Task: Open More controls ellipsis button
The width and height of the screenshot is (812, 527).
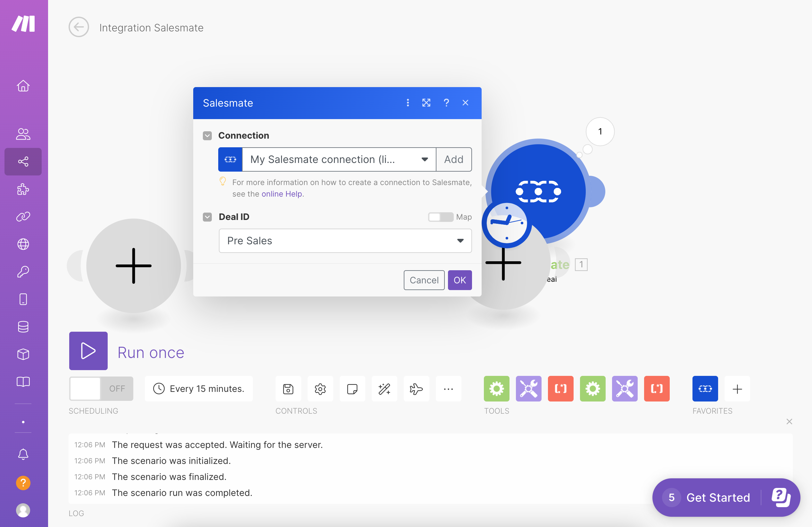Action: pos(449,389)
